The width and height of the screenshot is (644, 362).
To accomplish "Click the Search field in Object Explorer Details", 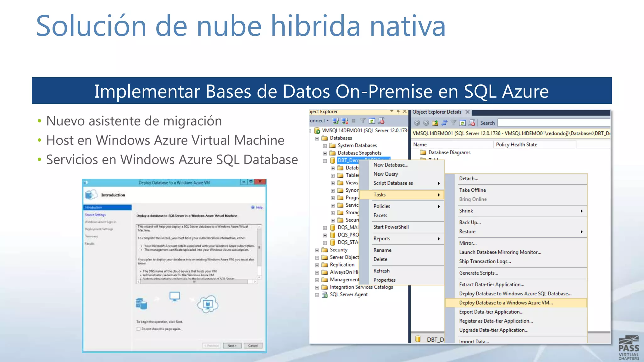I will [554, 123].
